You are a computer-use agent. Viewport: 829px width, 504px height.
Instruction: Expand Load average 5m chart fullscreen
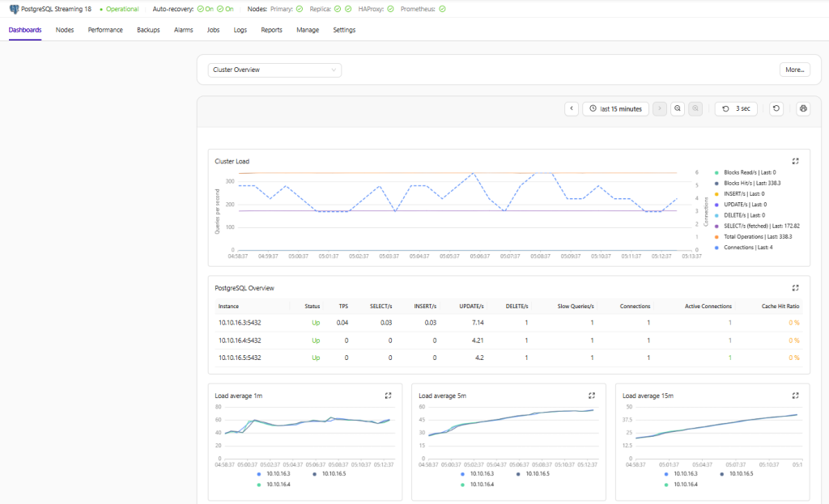(x=592, y=396)
